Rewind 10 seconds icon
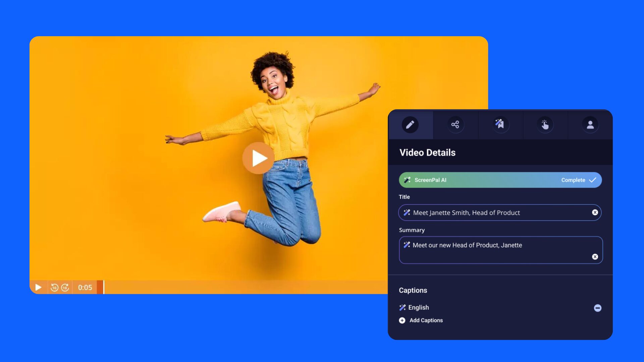Viewport: 644px width, 362px height. [54, 288]
